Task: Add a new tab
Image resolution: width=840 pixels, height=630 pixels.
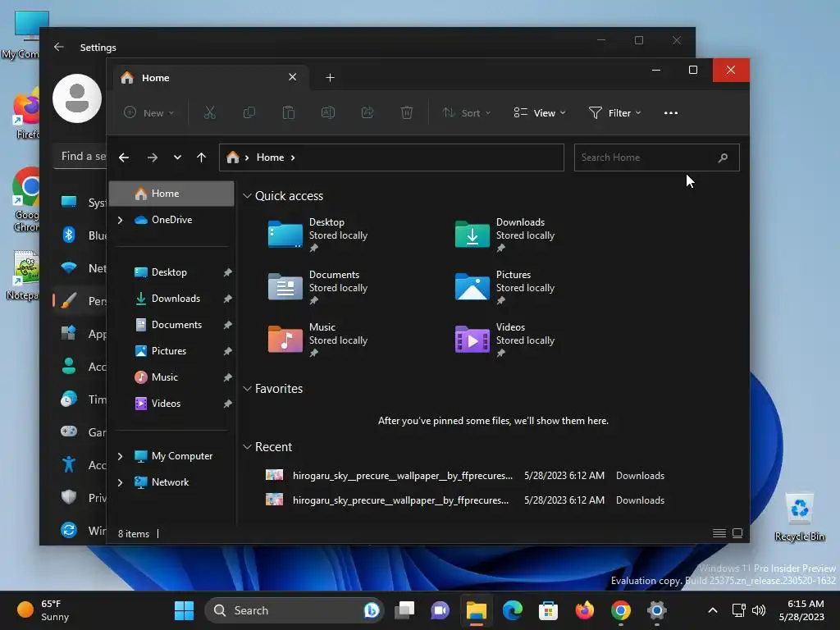Action: (330, 78)
